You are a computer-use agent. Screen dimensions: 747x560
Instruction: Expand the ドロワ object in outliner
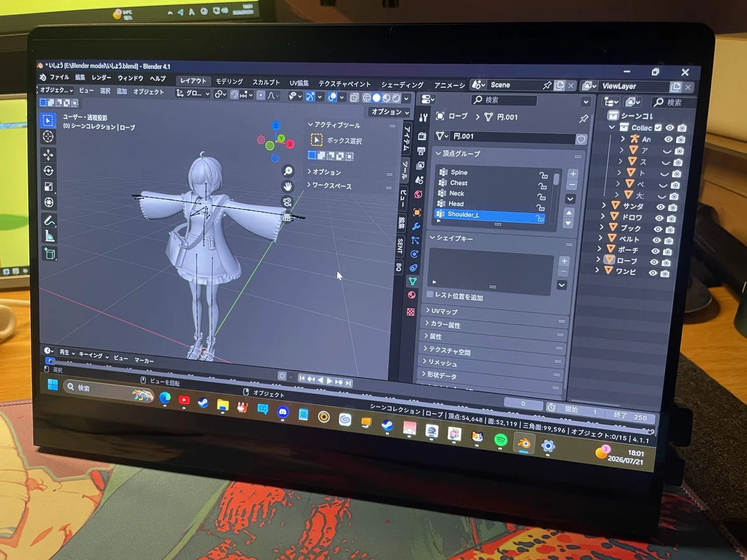pos(604,217)
